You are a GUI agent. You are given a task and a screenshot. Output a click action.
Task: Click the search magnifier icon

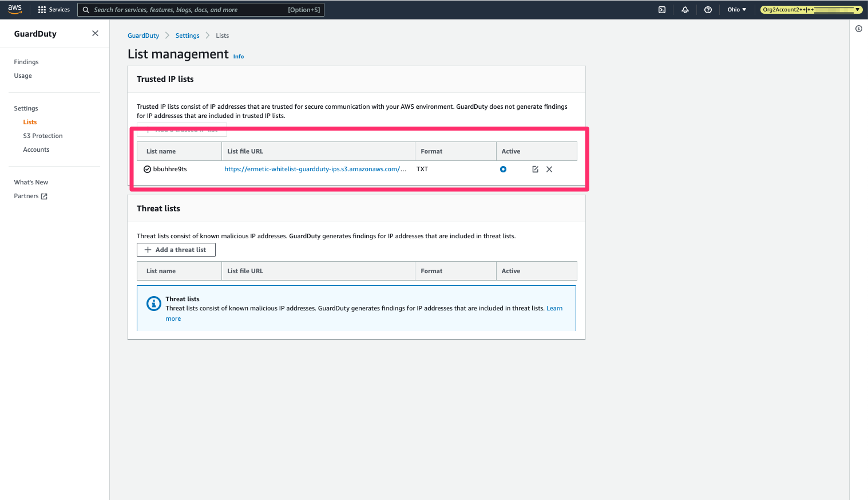point(86,10)
